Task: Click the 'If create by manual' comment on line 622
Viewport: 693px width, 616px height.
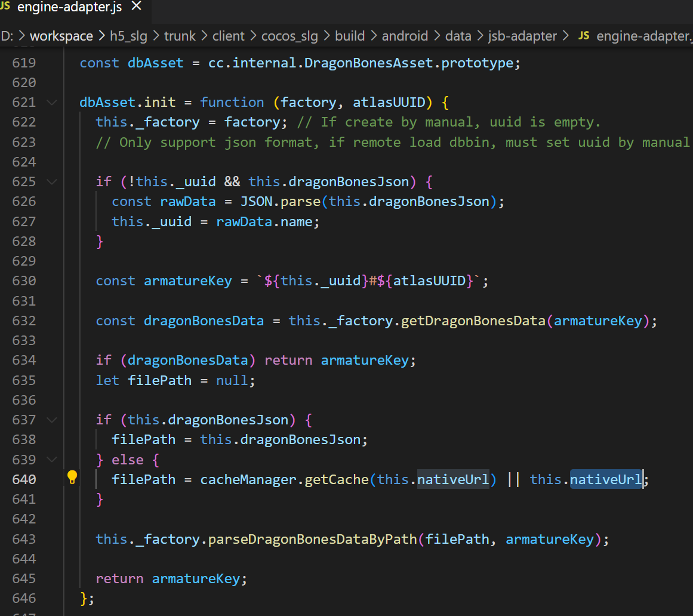Action: (x=449, y=122)
